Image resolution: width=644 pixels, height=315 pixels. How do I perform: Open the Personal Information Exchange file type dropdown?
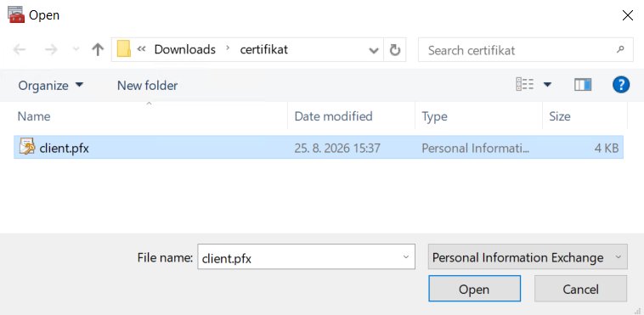[x=528, y=257]
